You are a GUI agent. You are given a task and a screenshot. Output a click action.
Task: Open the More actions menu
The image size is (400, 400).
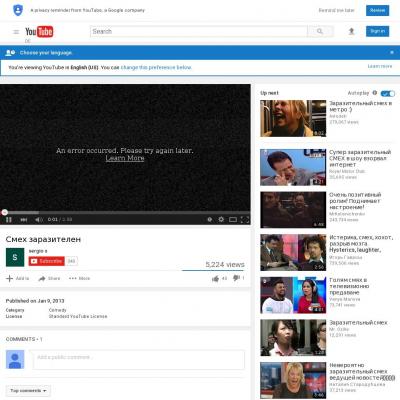tap(79, 278)
